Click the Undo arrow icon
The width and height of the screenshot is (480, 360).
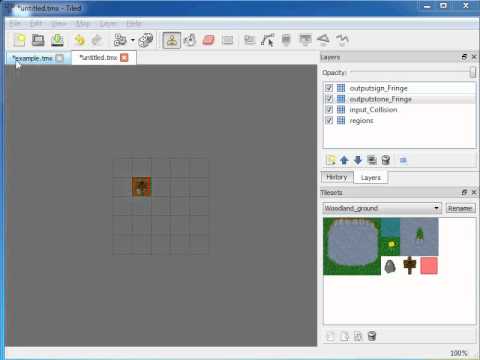79,40
